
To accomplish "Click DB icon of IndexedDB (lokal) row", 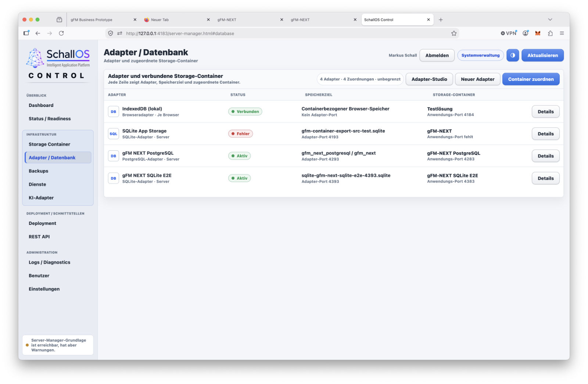I will [x=113, y=112].
